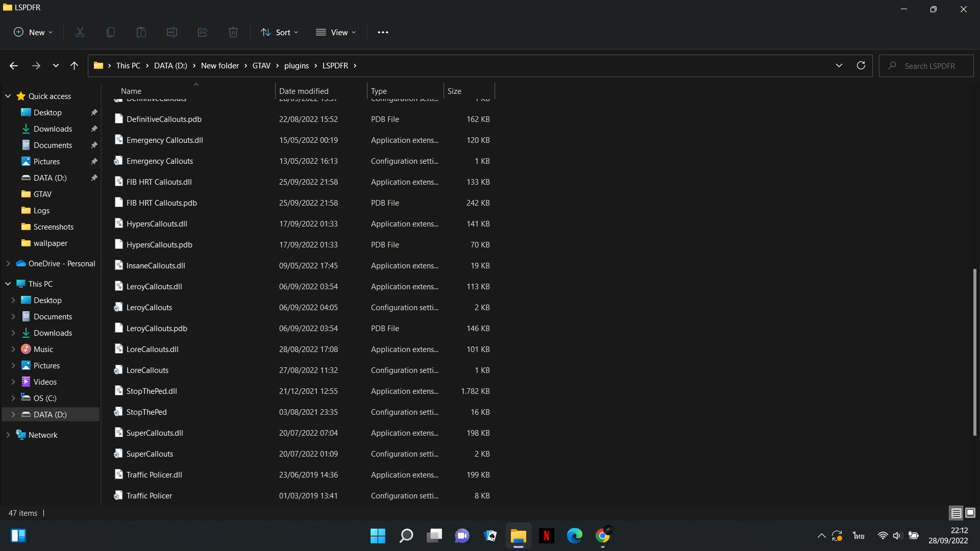
Task: Open the View dropdown menu
Action: (x=336, y=32)
